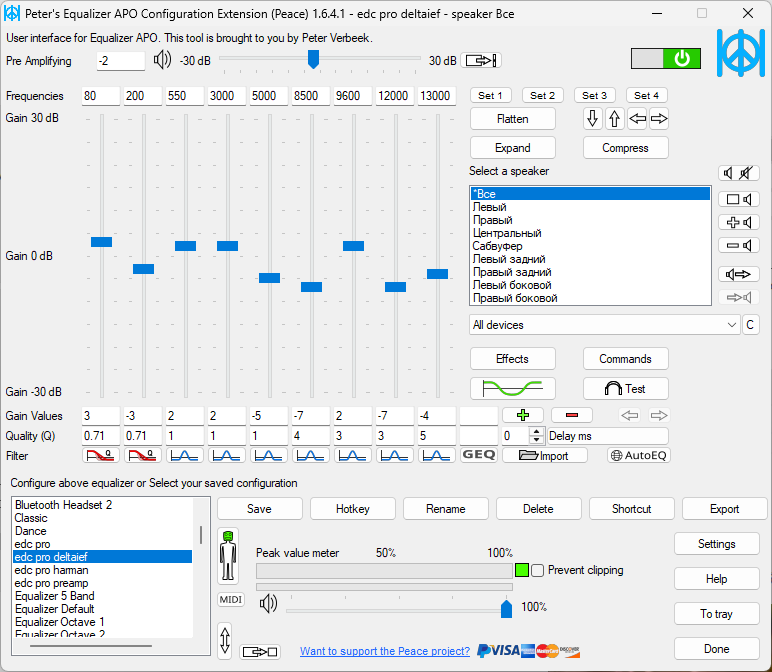The width and height of the screenshot is (772, 672).
Task: Click the pre-amplifying speaker volume icon
Action: (162, 61)
